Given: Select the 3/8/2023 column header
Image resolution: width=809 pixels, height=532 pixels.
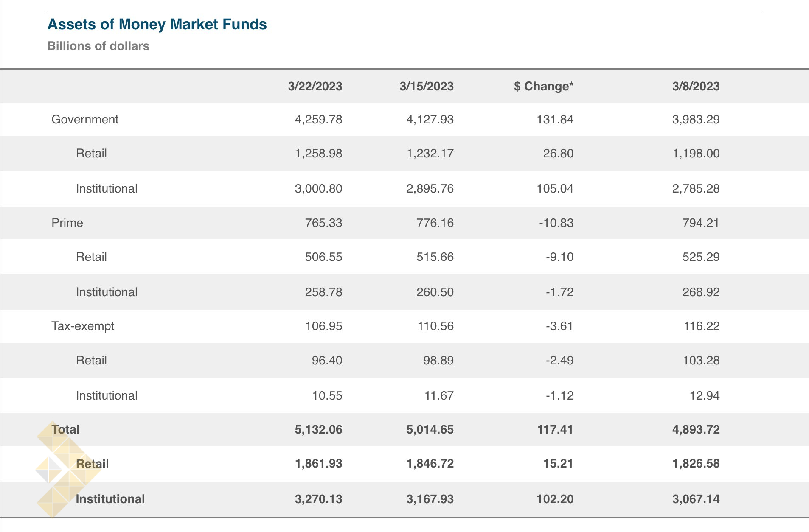Looking at the screenshot, I should 696,86.
